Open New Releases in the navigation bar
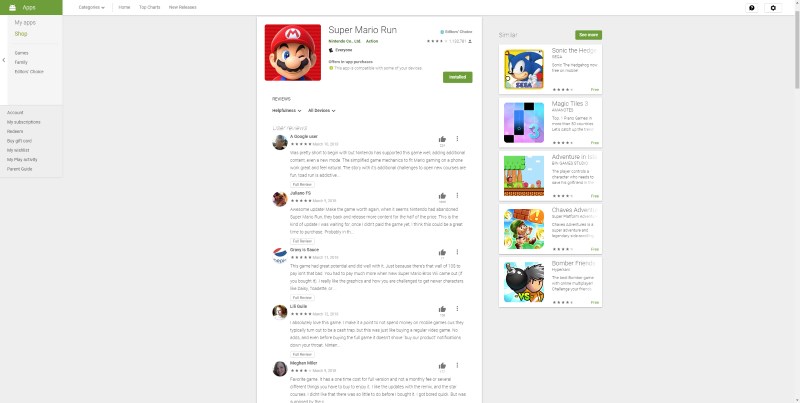Image resolution: width=800 pixels, height=403 pixels. pyautogui.click(x=182, y=8)
